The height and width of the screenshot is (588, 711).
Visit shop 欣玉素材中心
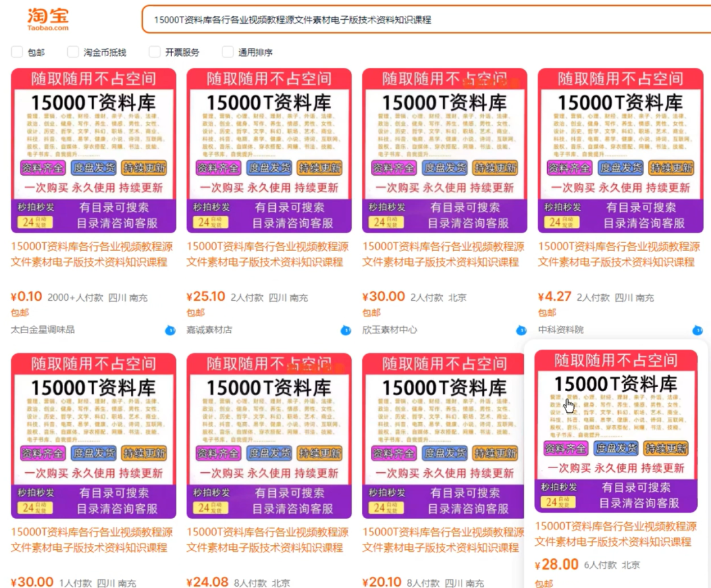(x=390, y=330)
